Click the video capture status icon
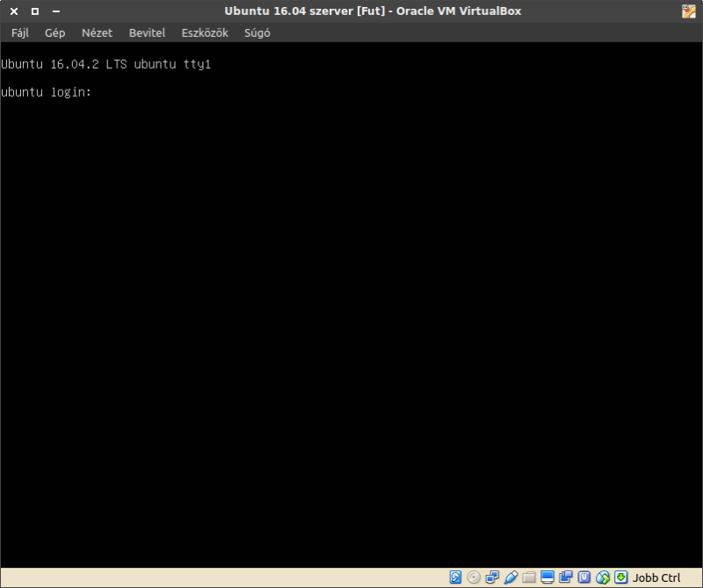Image resolution: width=703 pixels, height=588 pixels. pos(566,577)
